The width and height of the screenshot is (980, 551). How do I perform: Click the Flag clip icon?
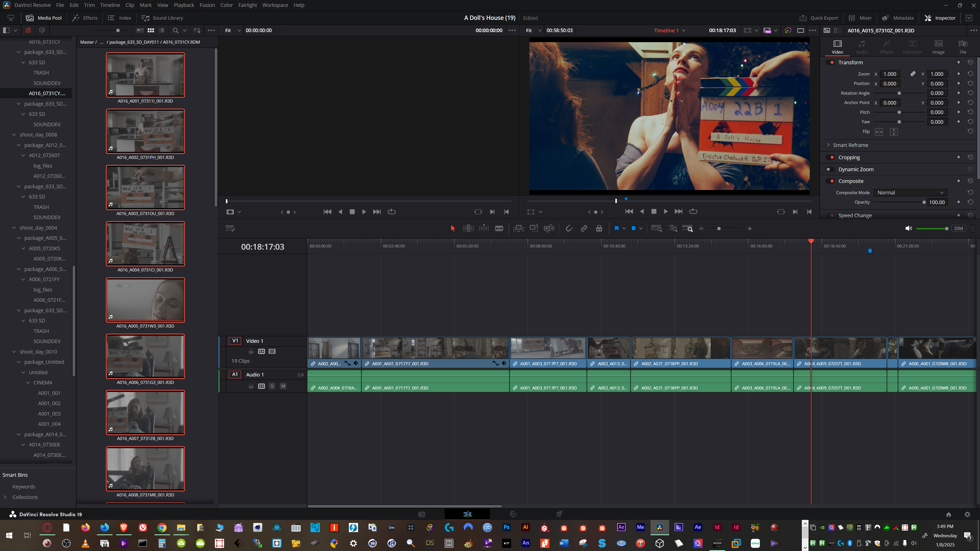[x=616, y=229]
